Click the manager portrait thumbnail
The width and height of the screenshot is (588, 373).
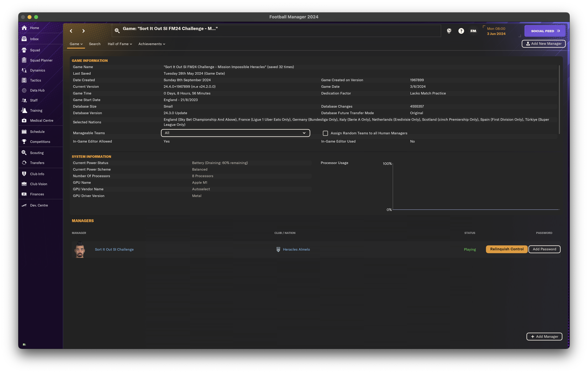click(80, 249)
